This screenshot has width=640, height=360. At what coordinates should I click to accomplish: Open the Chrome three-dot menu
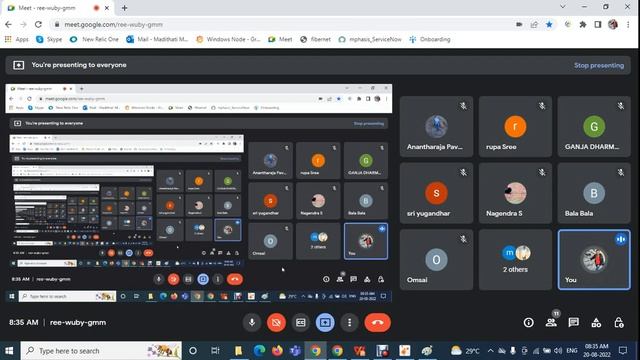tap(628, 24)
